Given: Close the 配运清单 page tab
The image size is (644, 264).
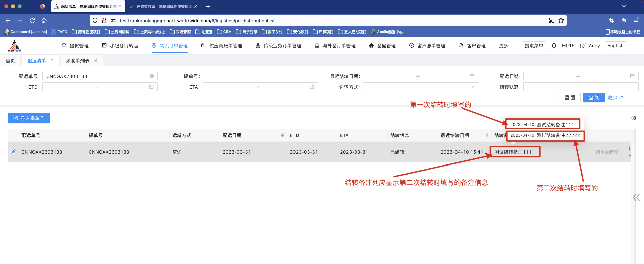Looking at the screenshot, I should 52,61.
